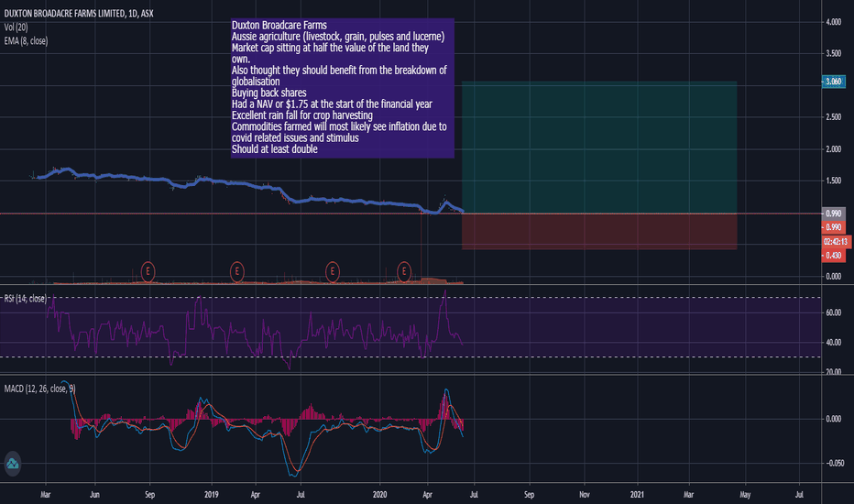Click the 60.00 RSI axis label
Image resolution: width=854 pixels, height=504 pixels.
point(833,312)
